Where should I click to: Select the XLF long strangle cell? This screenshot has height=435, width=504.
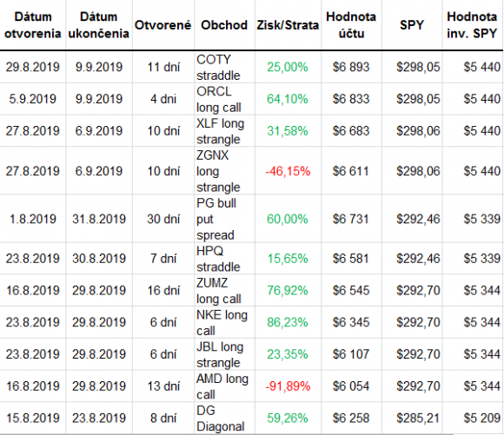pyautogui.click(x=220, y=131)
